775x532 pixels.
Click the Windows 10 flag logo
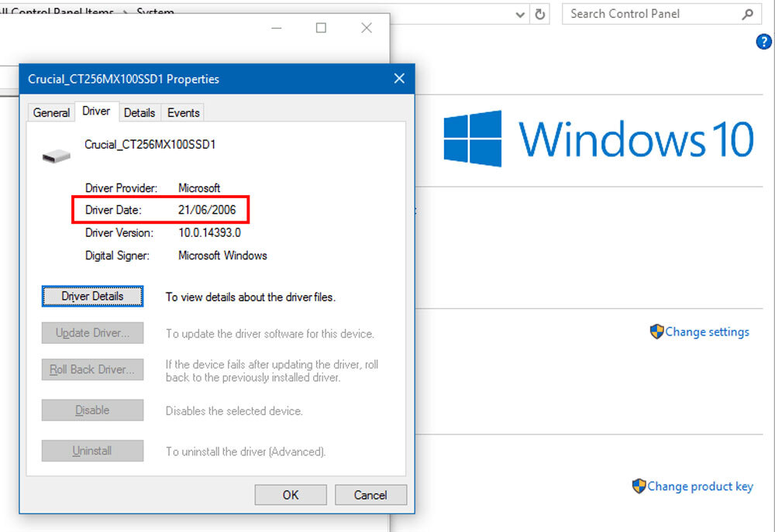[473, 138]
